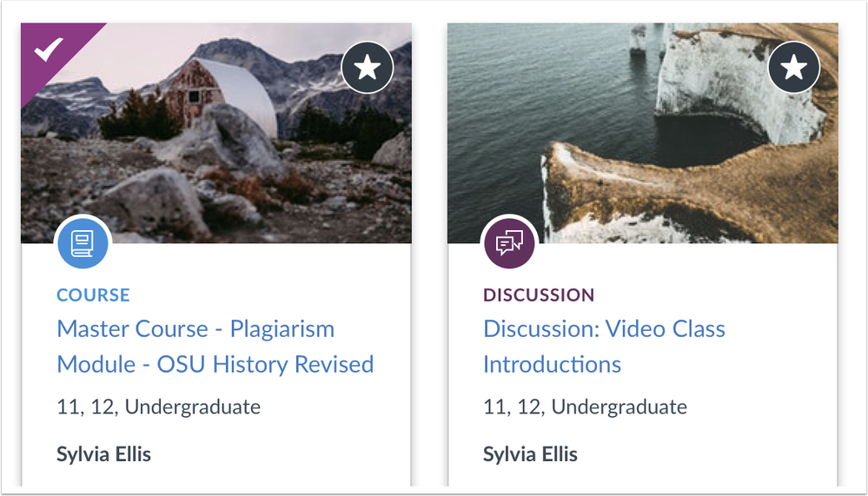This screenshot has width=868, height=496.
Task: Click grade levels text under Video Class Introductions
Action: pos(585,407)
